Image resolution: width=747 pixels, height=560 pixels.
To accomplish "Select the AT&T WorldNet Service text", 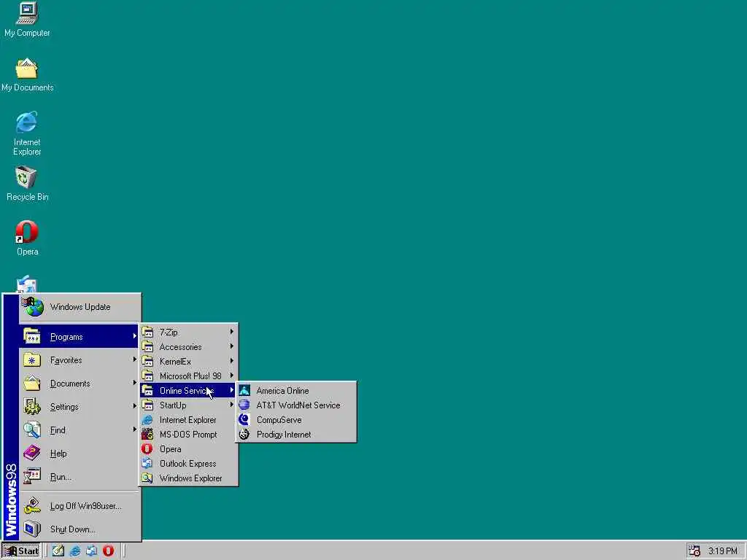I will (x=298, y=405).
